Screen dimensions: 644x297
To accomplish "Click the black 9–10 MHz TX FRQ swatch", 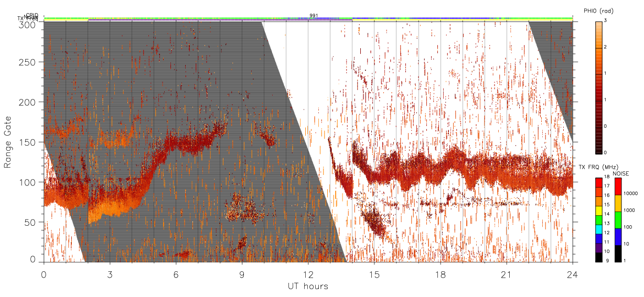I will (598, 257).
